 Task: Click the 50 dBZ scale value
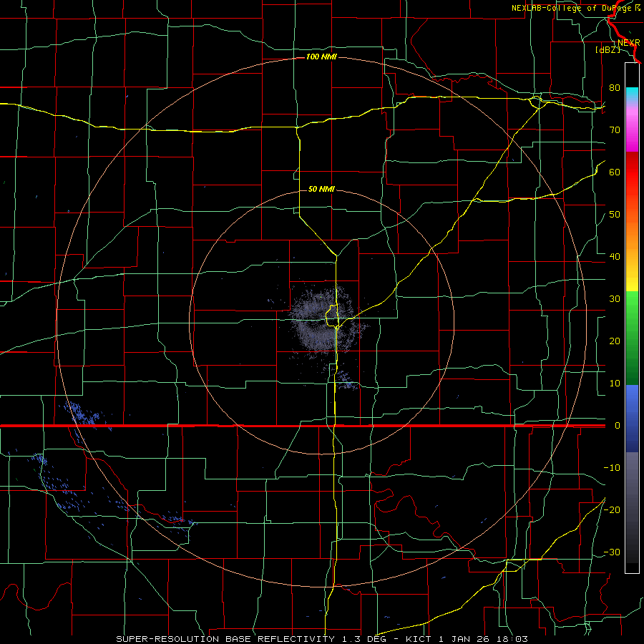(615, 215)
